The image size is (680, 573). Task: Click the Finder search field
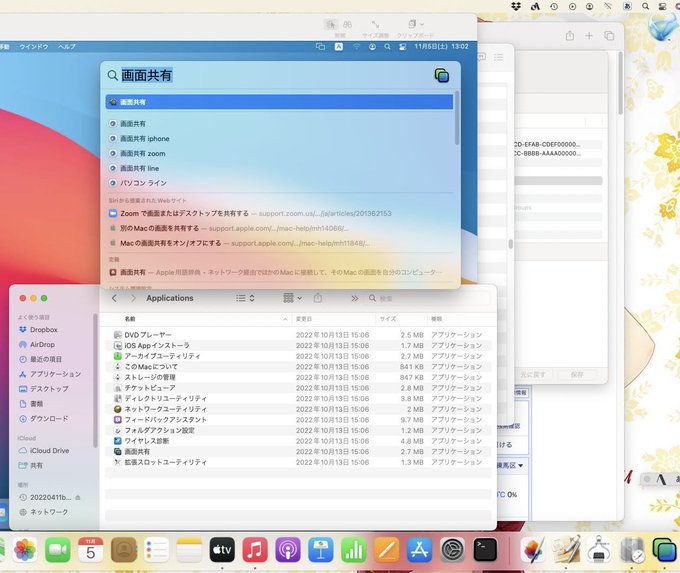click(428, 298)
